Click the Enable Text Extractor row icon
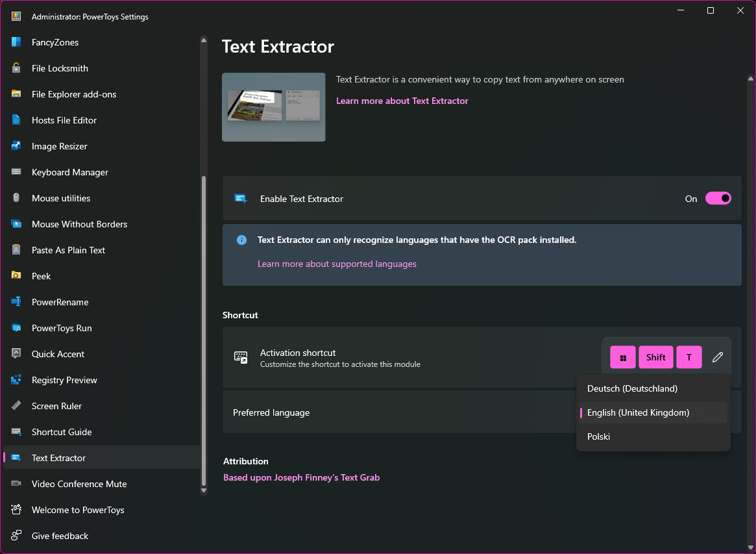756x554 pixels. [x=241, y=198]
